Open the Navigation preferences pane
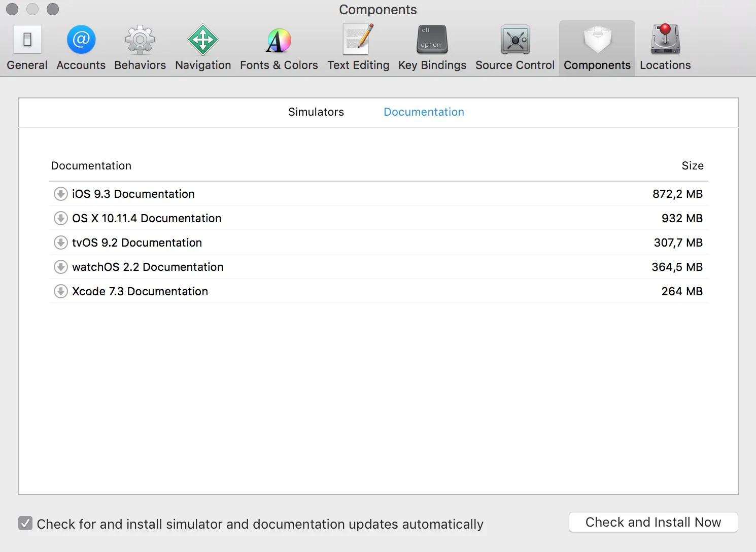756x552 pixels. tap(203, 48)
